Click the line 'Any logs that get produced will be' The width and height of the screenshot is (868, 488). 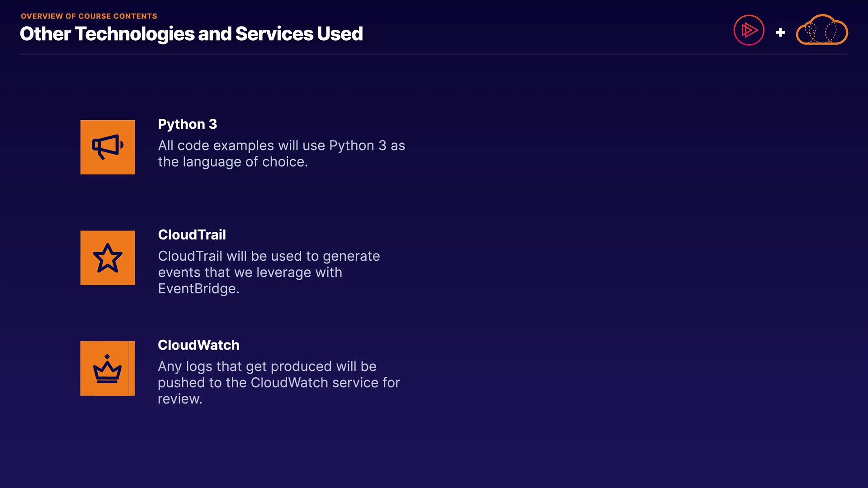click(267, 366)
